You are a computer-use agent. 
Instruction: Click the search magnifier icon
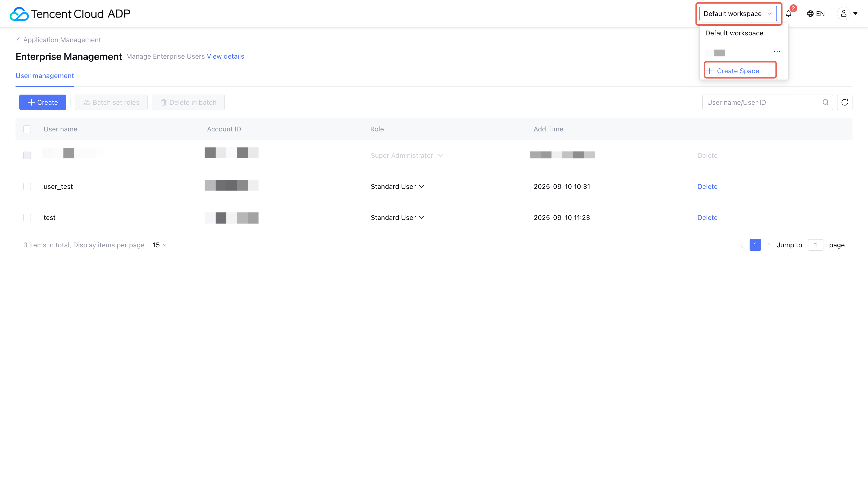pos(825,102)
